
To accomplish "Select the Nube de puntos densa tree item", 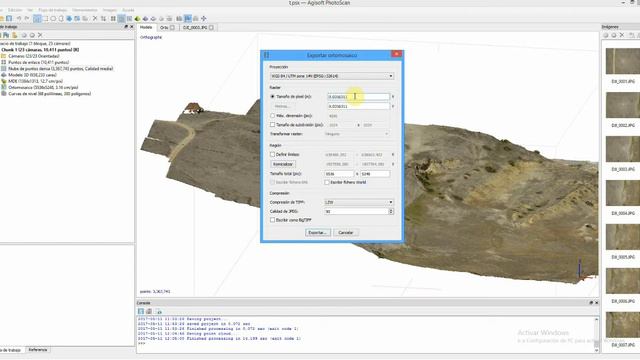I will 60,69.
